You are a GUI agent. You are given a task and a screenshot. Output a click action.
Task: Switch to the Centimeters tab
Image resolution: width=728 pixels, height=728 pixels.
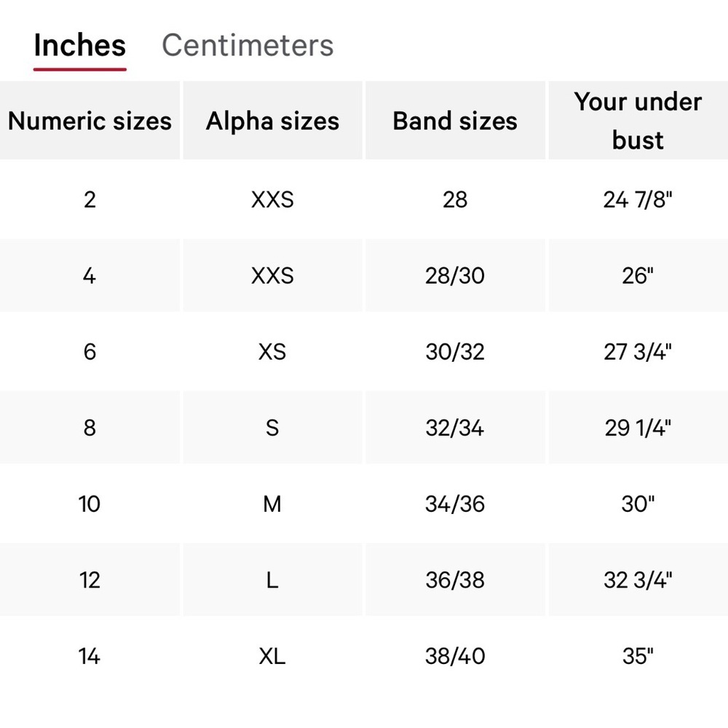coord(248,45)
